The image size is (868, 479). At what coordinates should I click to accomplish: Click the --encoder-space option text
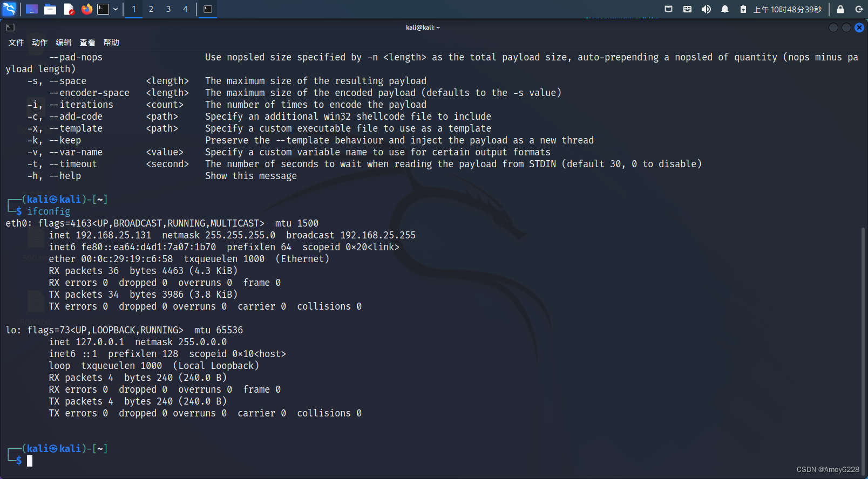tap(89, 93)
